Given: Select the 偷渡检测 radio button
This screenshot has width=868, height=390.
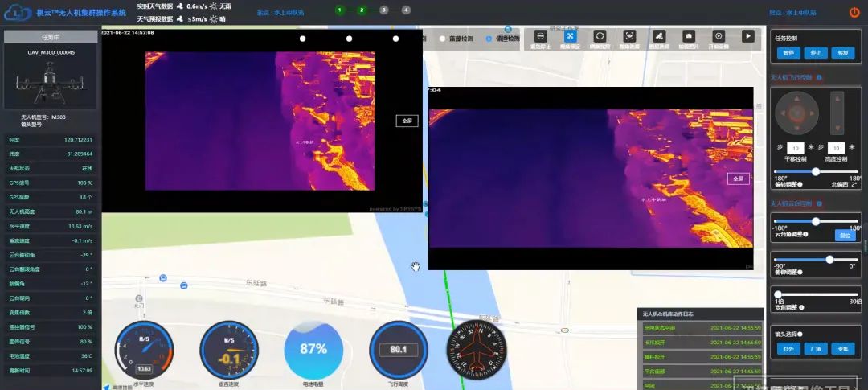Looking at the screenshot, I should coord(489,39).
